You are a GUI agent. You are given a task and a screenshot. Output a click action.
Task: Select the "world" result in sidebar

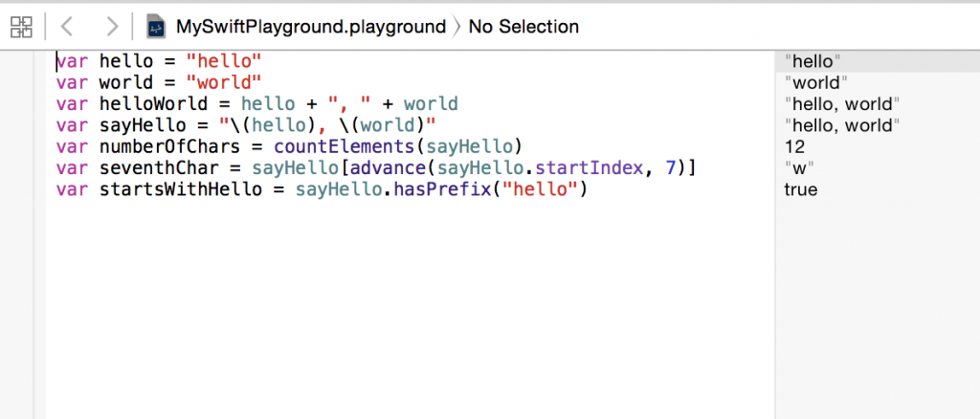tap(815, 82)
